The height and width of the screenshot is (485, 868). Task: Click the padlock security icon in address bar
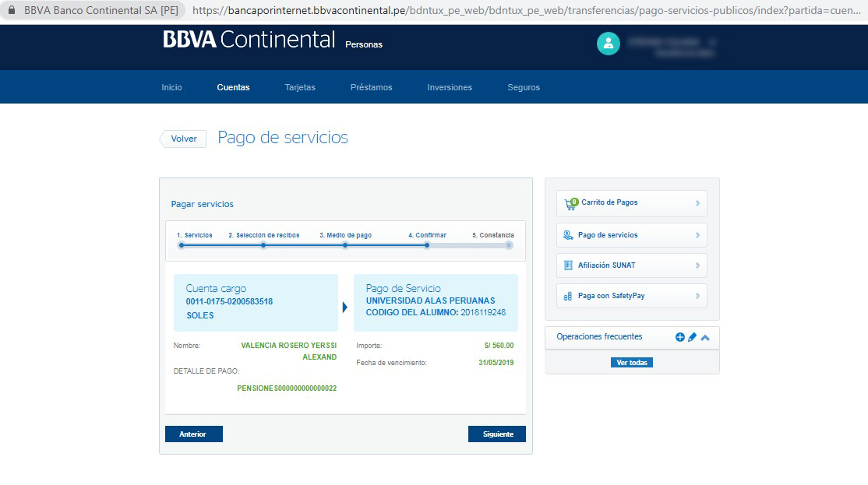(x=12, y=10)
